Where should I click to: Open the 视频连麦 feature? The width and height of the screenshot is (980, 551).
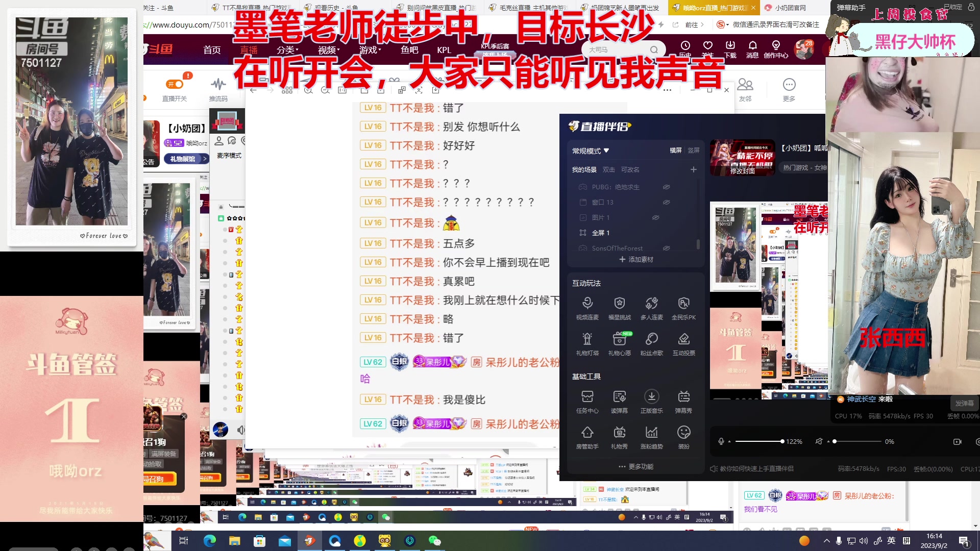[587, 308]
